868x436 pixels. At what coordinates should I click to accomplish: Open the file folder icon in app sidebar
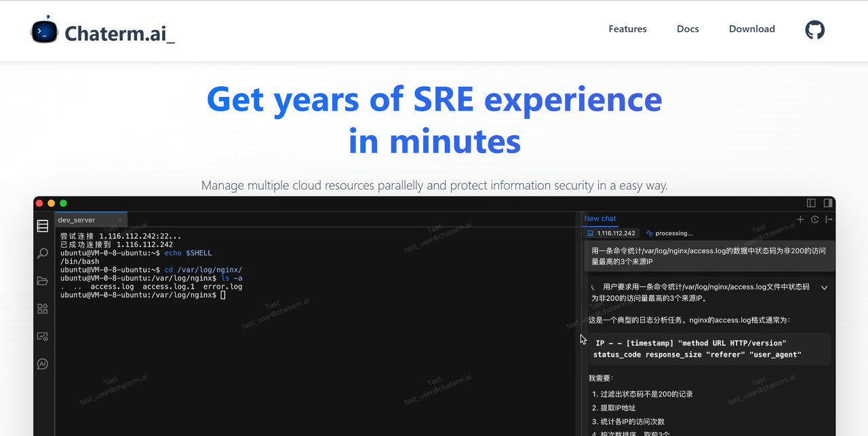coord(43,281)
